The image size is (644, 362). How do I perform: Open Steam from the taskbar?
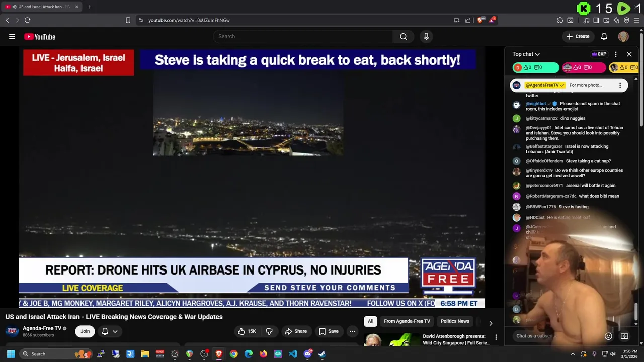(322, 354)
